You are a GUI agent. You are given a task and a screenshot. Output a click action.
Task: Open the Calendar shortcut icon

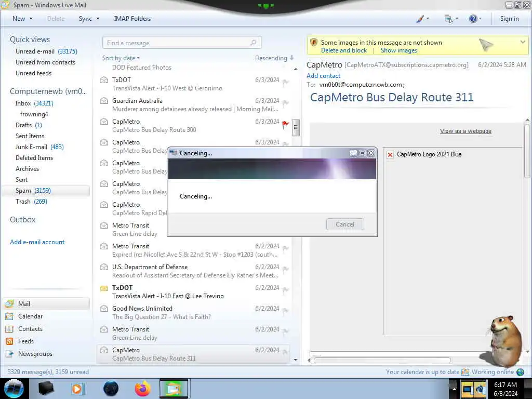pos(9,316)
